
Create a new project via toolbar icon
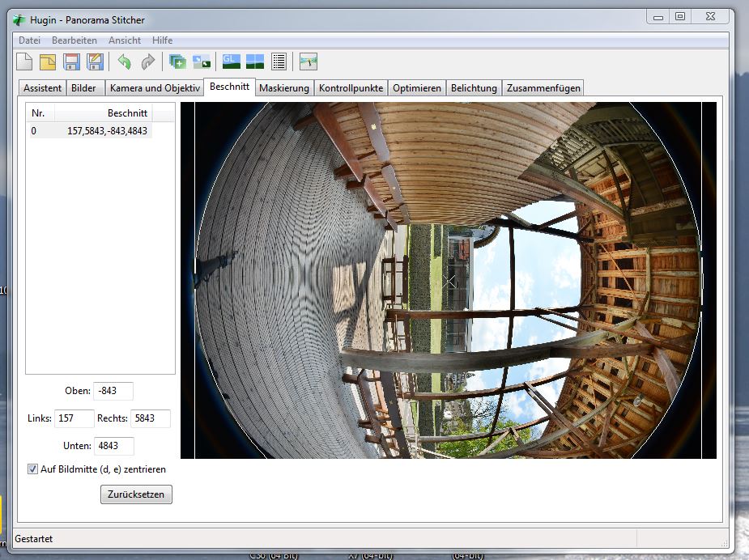click(x=25, y=62)
